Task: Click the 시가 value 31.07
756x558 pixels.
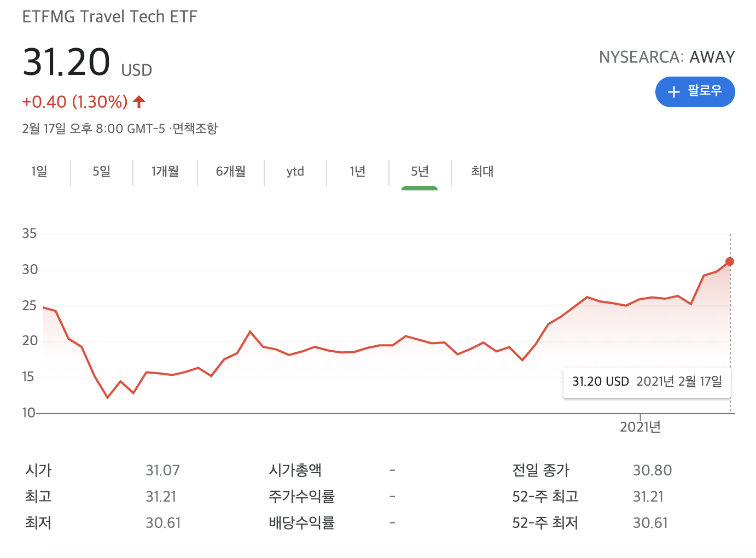Action: [x=162, y=470]
